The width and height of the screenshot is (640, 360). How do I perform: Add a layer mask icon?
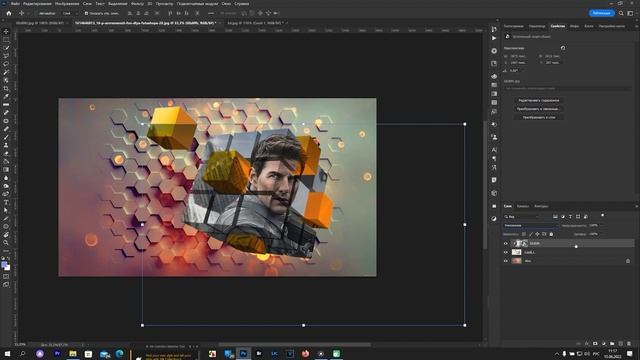tap(595, 344)
